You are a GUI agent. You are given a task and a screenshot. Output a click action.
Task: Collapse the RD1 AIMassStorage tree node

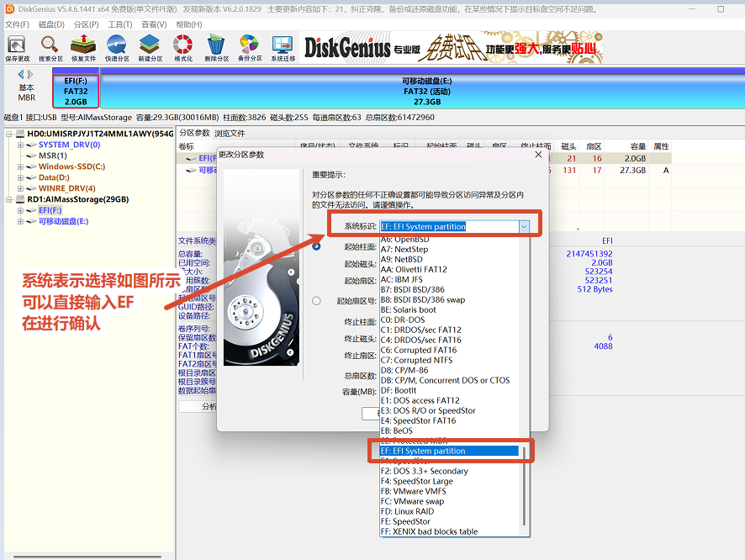tap(8, 199)
